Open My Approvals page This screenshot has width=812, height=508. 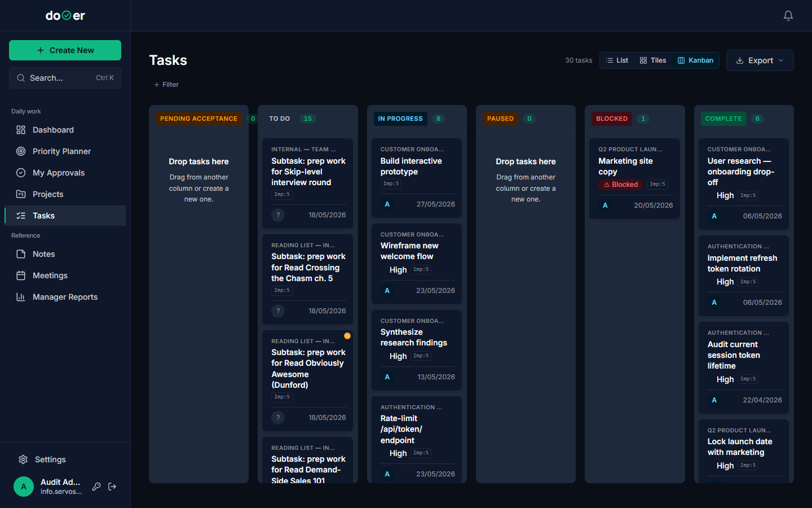point(65,173)
